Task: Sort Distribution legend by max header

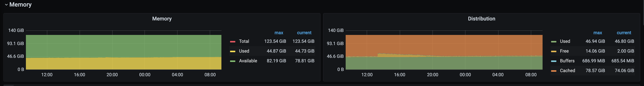Action: pyautogui.click(x=597, y=33)
